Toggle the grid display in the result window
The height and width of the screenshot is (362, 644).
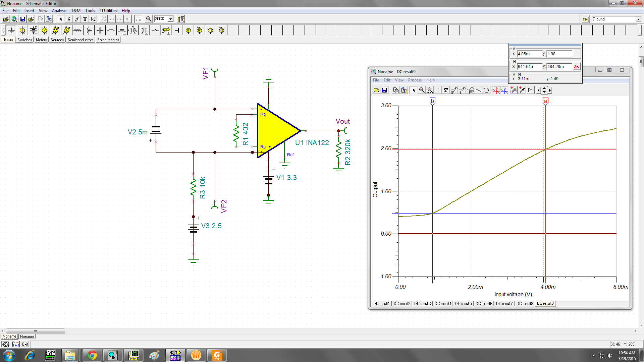pyautogui.click(x=438, y=90)
